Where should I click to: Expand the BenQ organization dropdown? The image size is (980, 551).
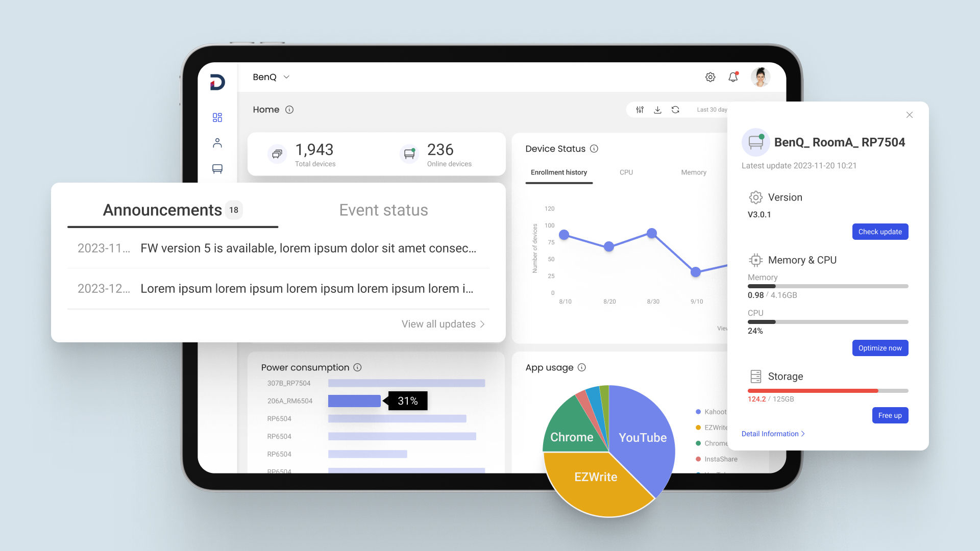(273, 77)
